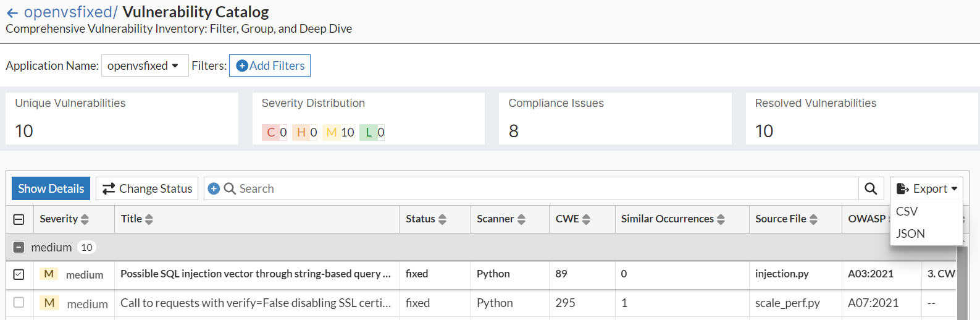Sort table by Severity column arrows
This screenshot has height=320, width=980.
(x=85, y=219)
